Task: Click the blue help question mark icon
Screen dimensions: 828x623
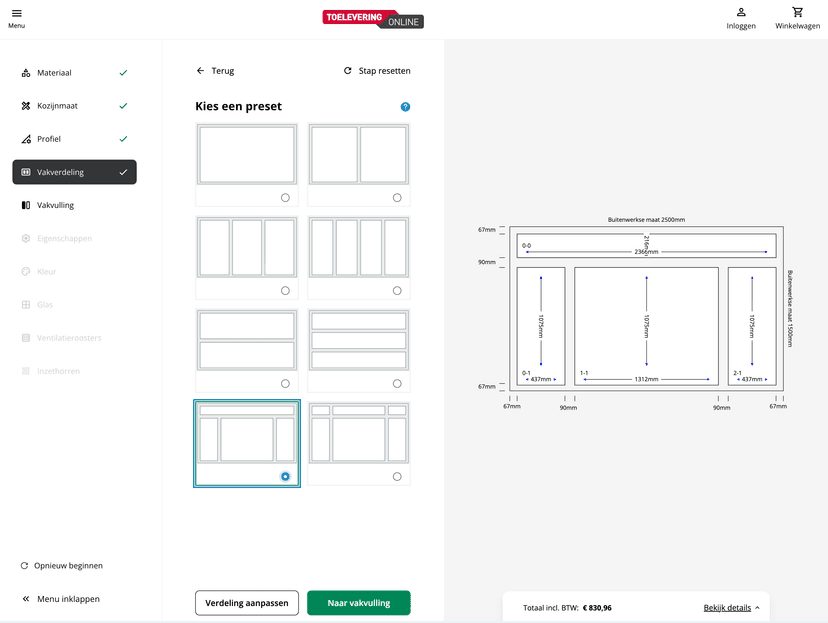Action: coord(405,107)
